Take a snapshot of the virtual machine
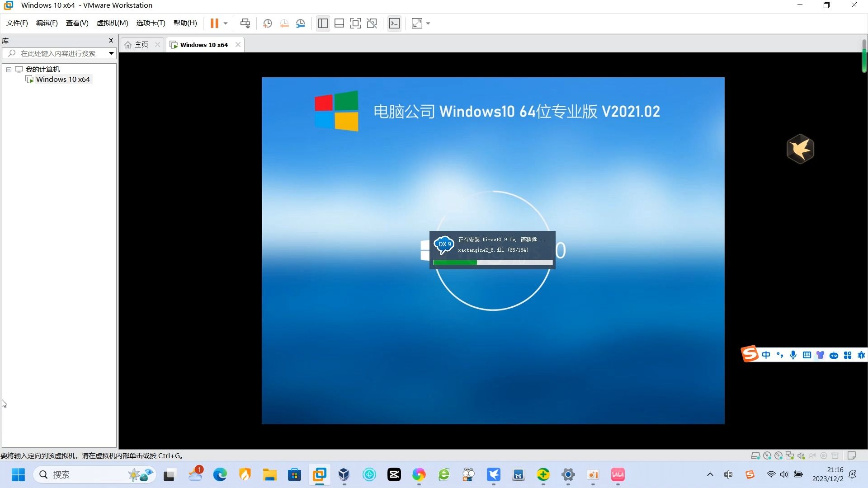The image size is (868, 488). tap(268, 23)
